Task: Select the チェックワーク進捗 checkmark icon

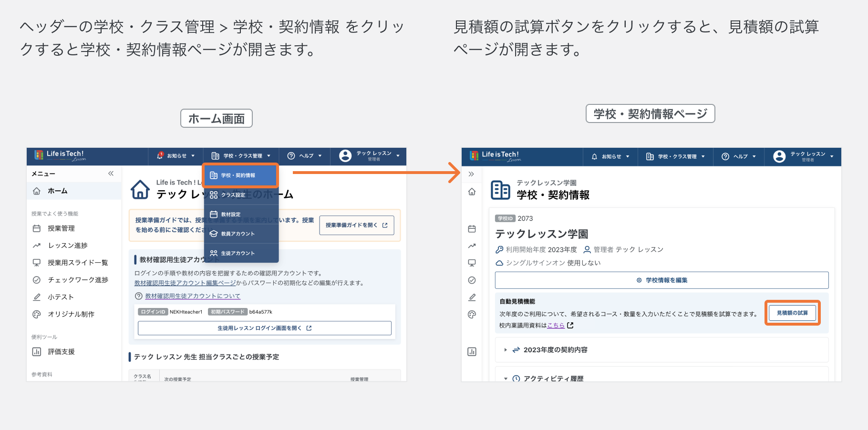Action: click(37, 279)
